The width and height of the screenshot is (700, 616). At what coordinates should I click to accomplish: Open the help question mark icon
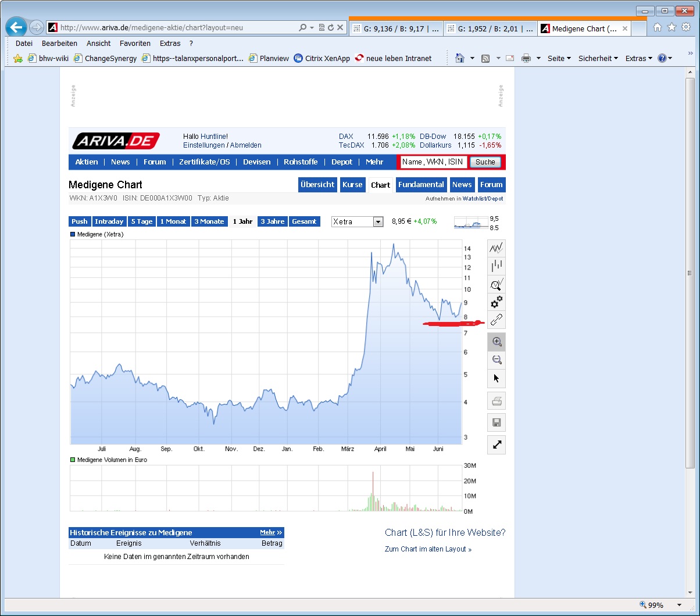coord(662,58)
